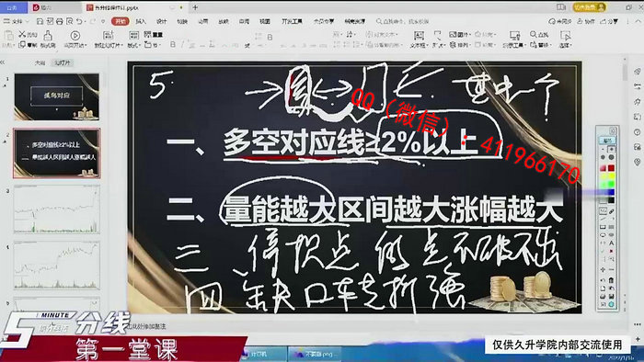Viewport: 644px width, 362px height.
Task: Open 不要跑.png window from the taskbar
Action: point(315,354)
